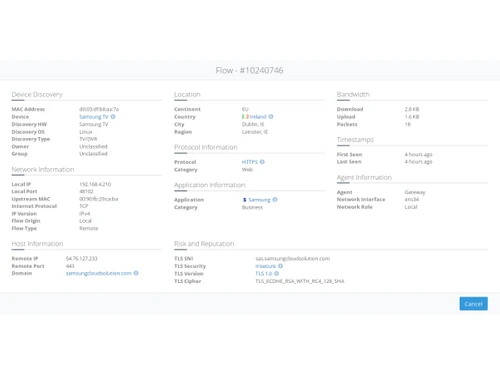Viewport: 500px width, 375px height.
Task: Click the info icon beside samsungcloudsolution.com domain
Action: point(136,273)
